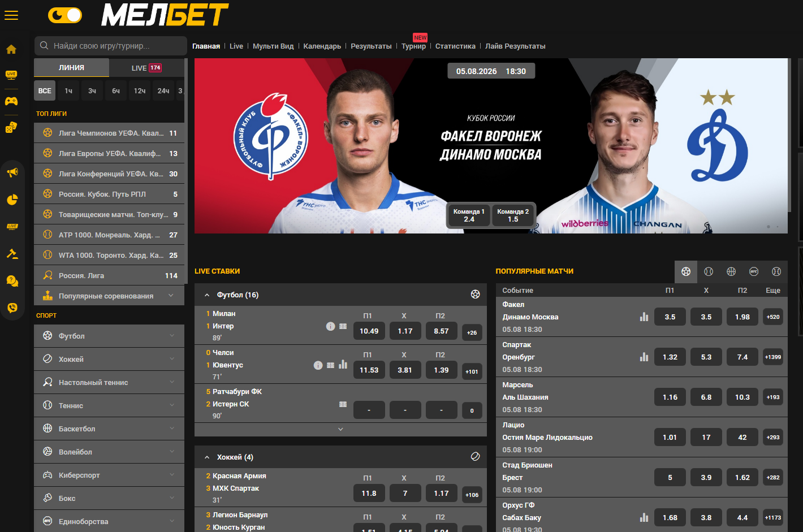
Task: Open the gamepad icon in sidebar
Action: tap(11, 101)
